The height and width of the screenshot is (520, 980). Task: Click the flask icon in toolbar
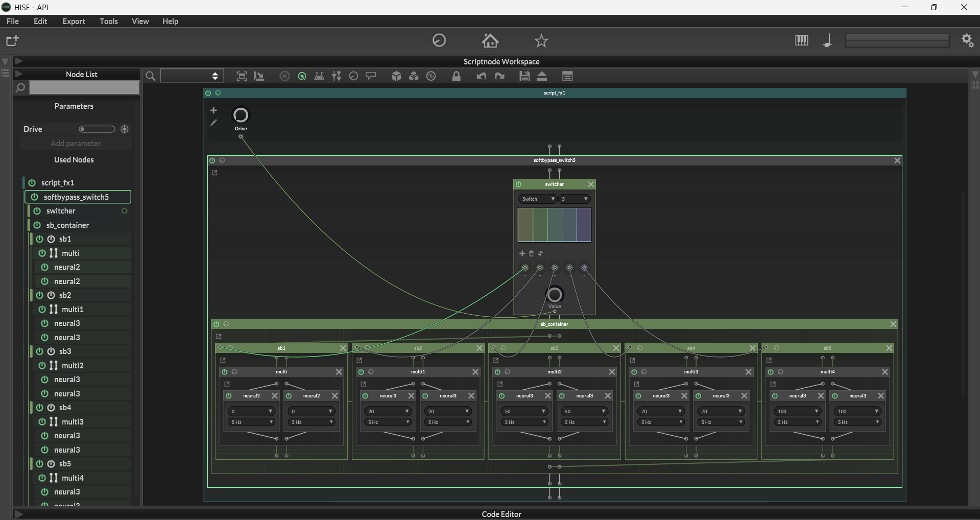pos(319,76)
